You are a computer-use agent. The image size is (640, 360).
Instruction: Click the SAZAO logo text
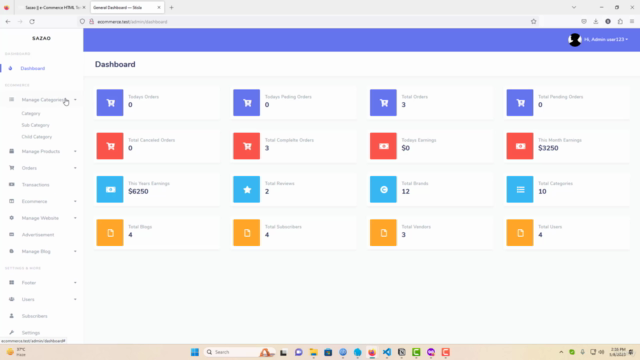point(41,38)
